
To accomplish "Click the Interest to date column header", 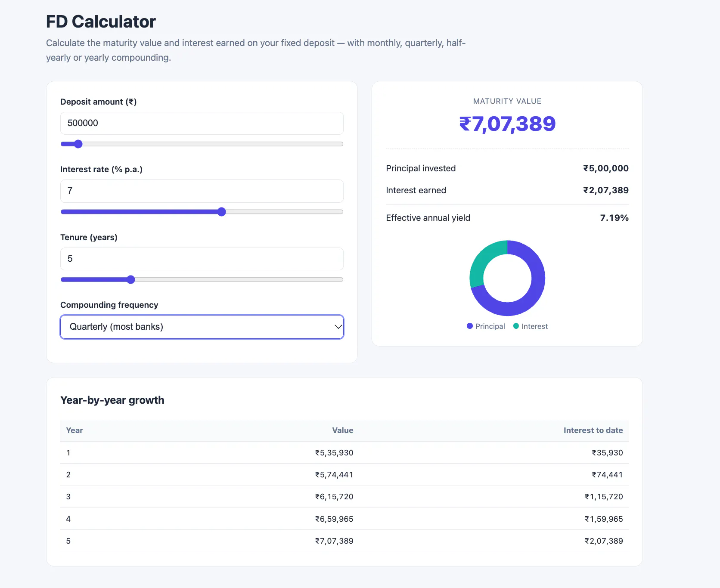I will [x=593, y=430].
